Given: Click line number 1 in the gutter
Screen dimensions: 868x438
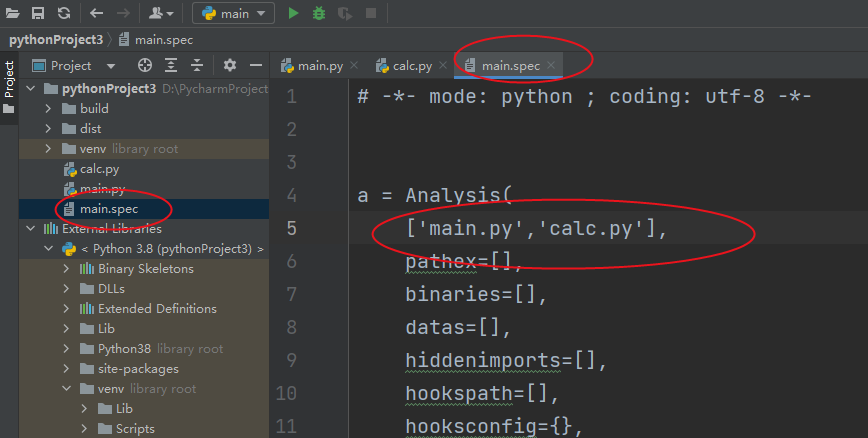Looking at the screenshot, I should point(291,96).
